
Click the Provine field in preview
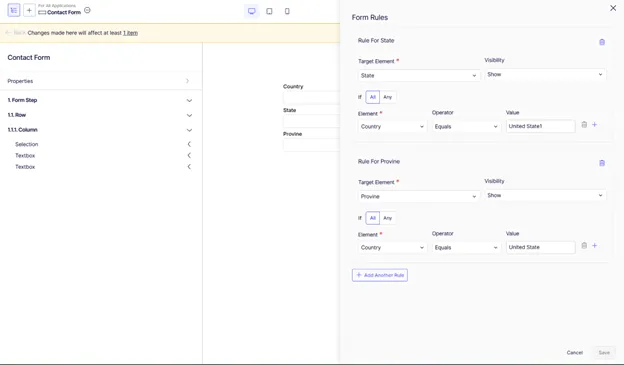[x=312, y=145]
